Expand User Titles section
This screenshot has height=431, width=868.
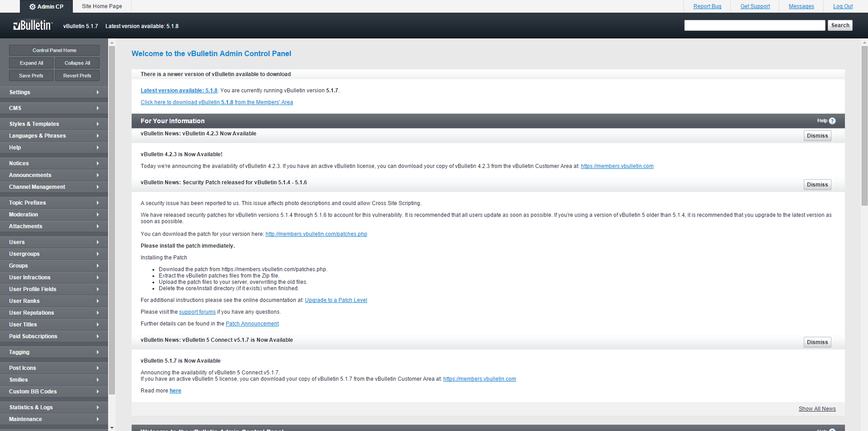(x=54, y=325)
